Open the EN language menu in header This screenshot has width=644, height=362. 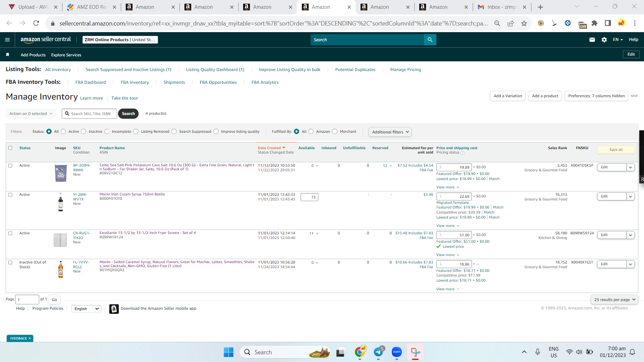point(618,40)
